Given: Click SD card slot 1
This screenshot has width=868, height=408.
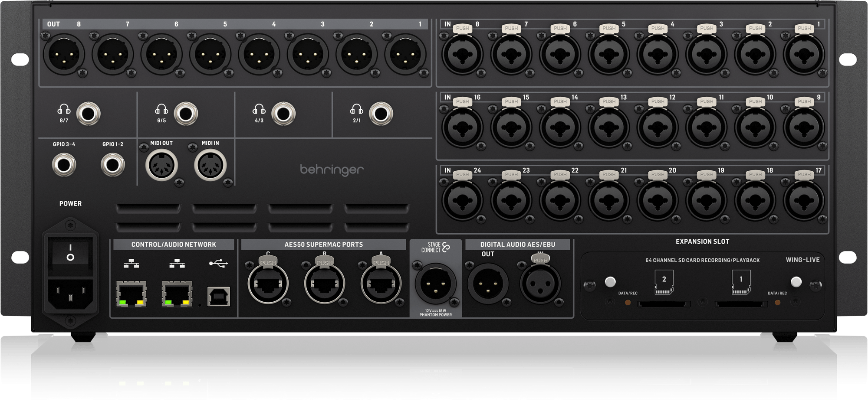Looking at the screenshot, I should pos(741,304).
